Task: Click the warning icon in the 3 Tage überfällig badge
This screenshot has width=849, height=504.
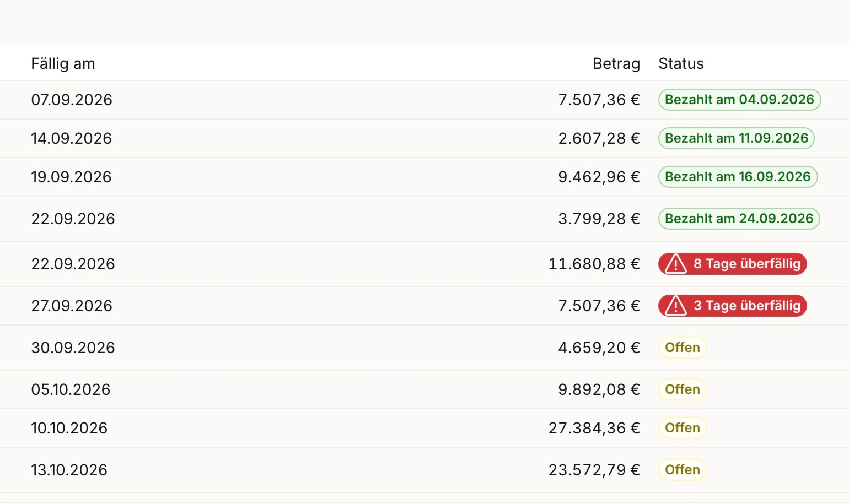Action: (675, 306)
